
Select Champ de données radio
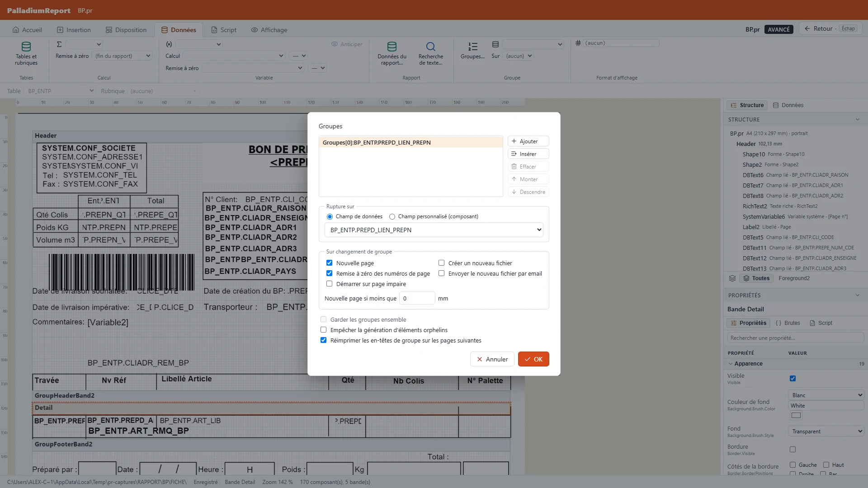[x=330, y=217]
